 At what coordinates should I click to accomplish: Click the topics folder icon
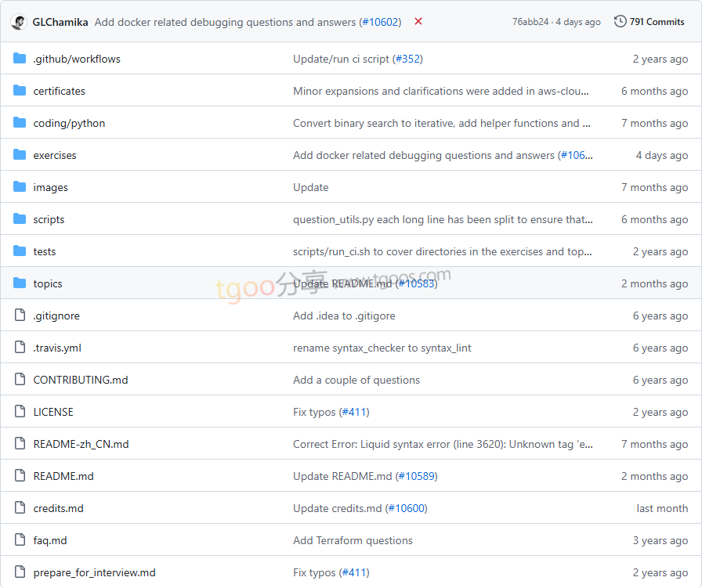point(20,283)
